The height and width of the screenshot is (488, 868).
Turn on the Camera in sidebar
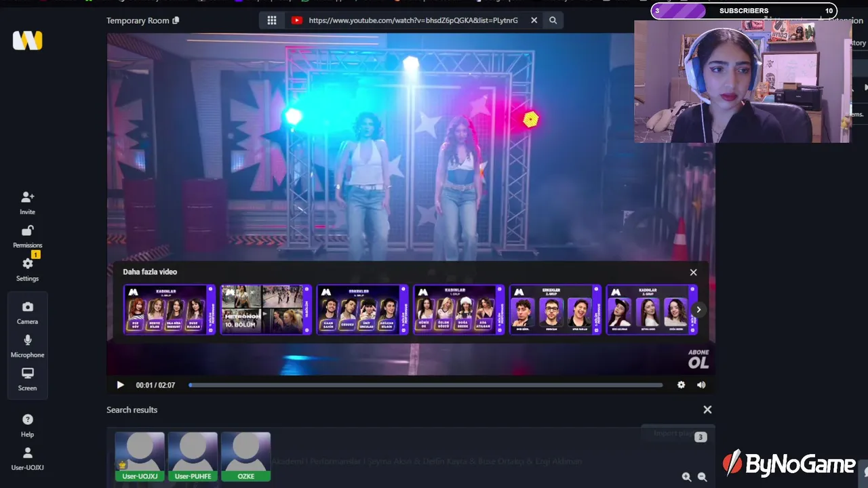pyautogui.click(x=27, y=312)
